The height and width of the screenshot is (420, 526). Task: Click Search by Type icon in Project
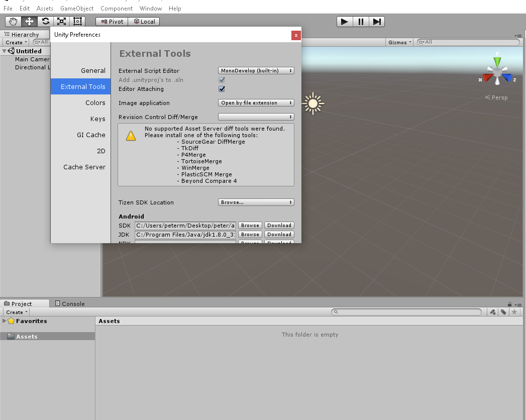pyautogui.click(x=492, y=312)
